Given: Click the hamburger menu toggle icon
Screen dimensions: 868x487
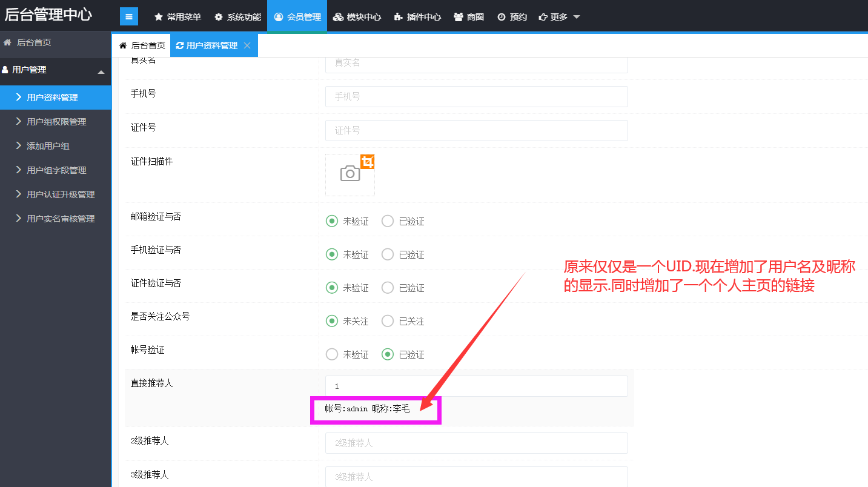Looking at the screenshot, I should pyautogui.click(x=128, y=16).
